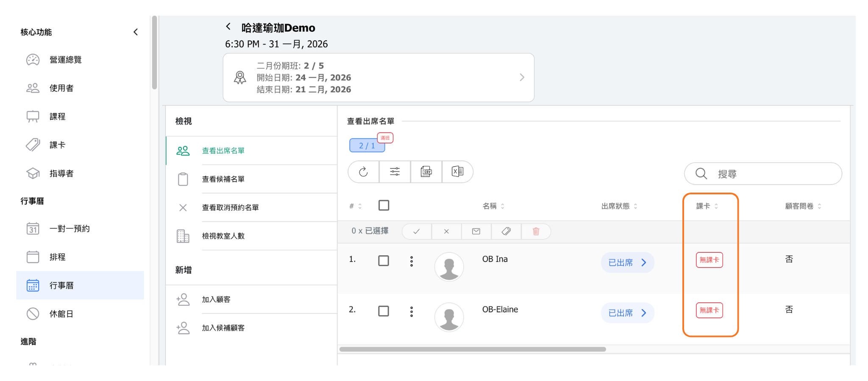Select the checkbox for OB-Elaine
This screenshot has height=381, width=868.
[384, 311]
